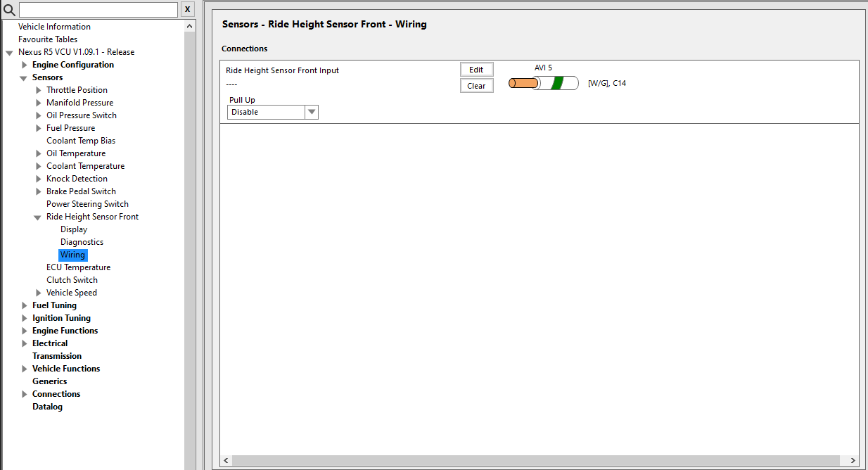868x470 pixels.
Task: Open the Pull Up dropdown
Action: click(x=311, y=112)
